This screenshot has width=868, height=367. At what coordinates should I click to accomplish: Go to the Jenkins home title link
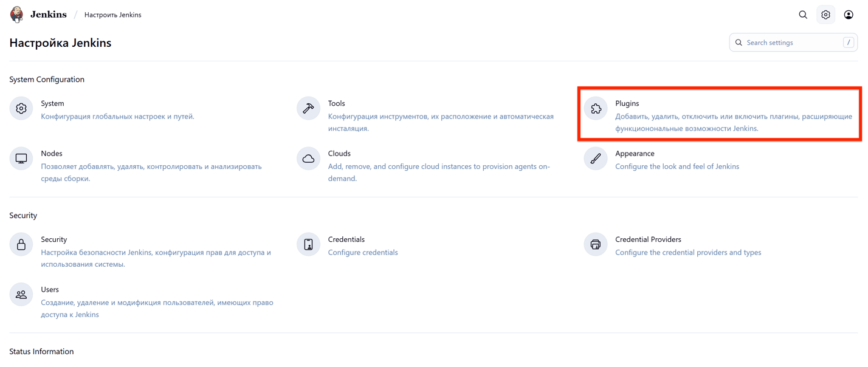49,15
